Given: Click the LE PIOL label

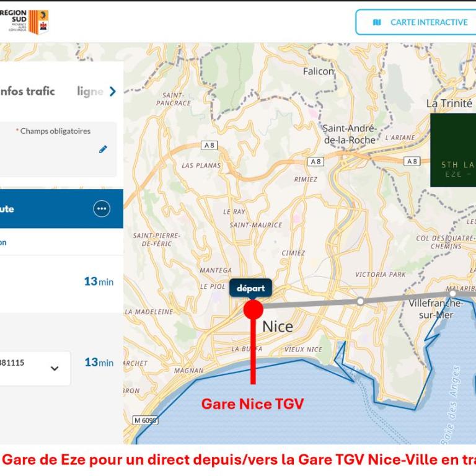Looking at the screenshot, I should pyautogui.click(x=213, y=286).
